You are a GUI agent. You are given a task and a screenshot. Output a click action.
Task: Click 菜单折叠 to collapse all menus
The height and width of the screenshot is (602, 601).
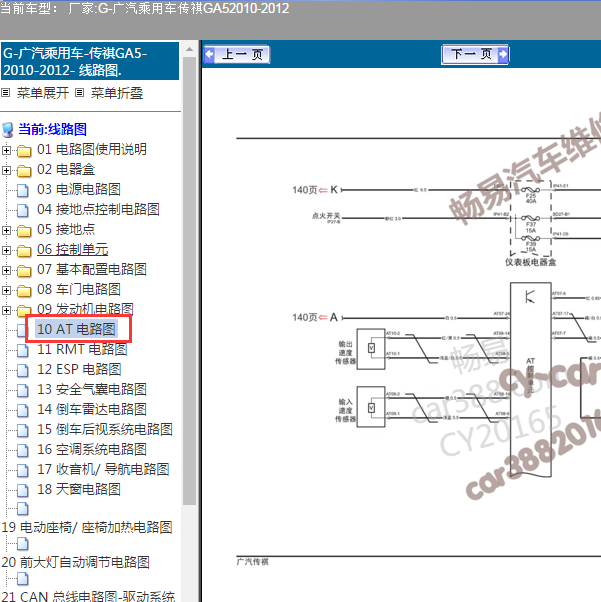(117, 93)
